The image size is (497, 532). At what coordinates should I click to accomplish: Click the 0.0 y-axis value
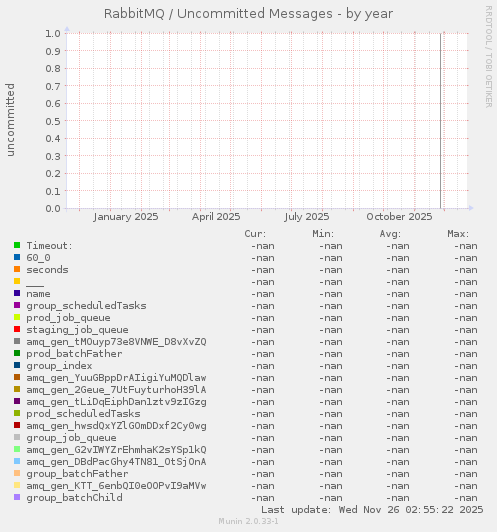pos(53,208)
